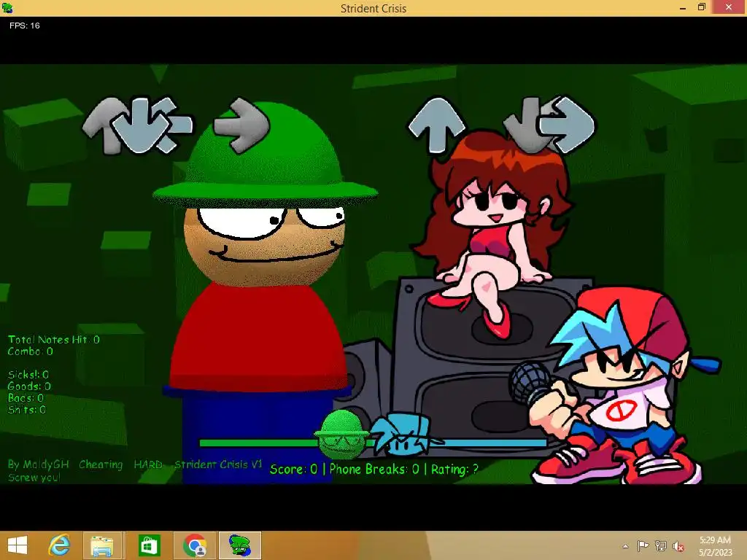Click the 'Phone Breaks: 0' text
Image resolution: width=747 pixels, height=560 pixels.
(374, 470)
